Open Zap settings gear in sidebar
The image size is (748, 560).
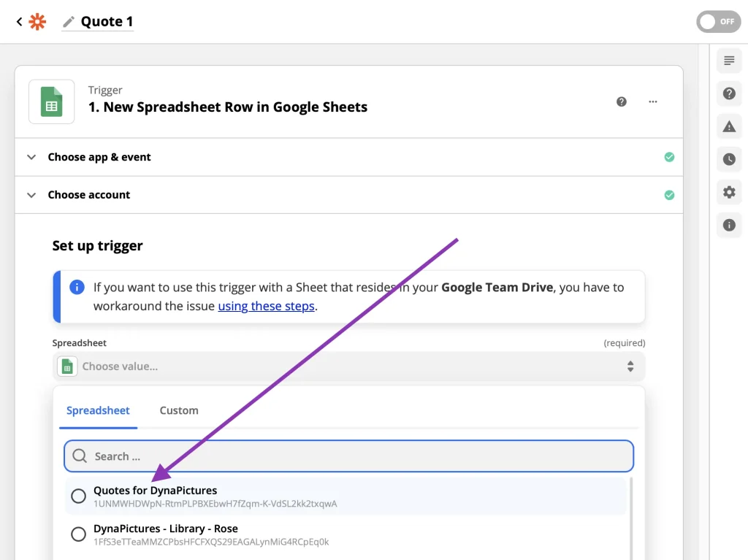pos(729,192)
